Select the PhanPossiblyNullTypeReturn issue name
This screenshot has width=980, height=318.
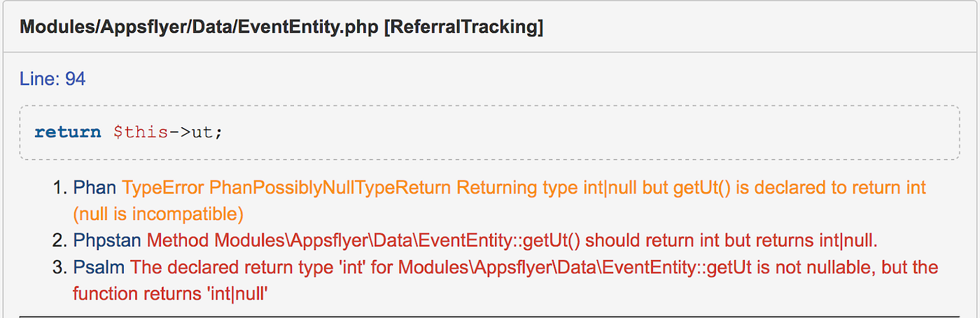point(330,188)
